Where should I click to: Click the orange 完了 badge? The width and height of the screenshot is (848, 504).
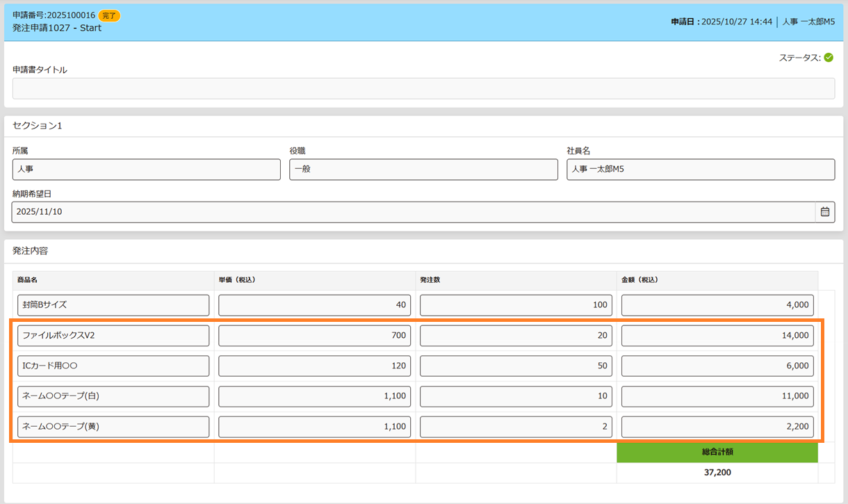(x=109, y=15)
